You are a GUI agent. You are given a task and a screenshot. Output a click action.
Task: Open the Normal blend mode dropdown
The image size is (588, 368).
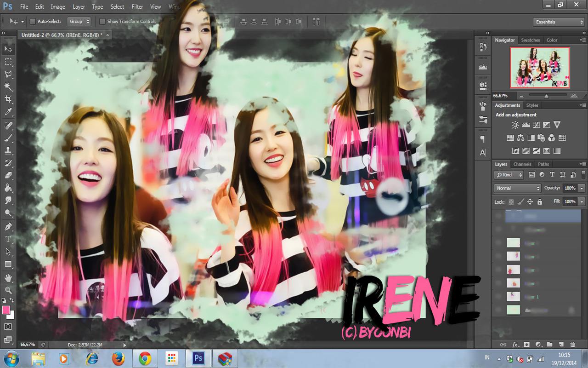tap(518, 188)
